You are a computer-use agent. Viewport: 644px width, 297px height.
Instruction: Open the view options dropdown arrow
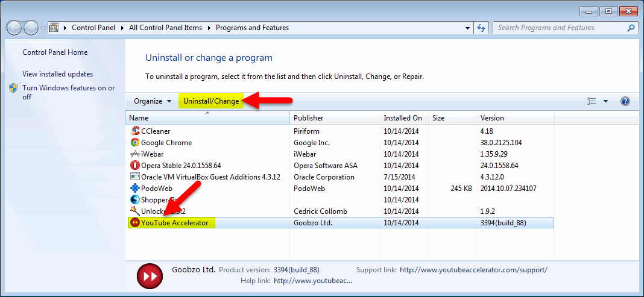605,101
